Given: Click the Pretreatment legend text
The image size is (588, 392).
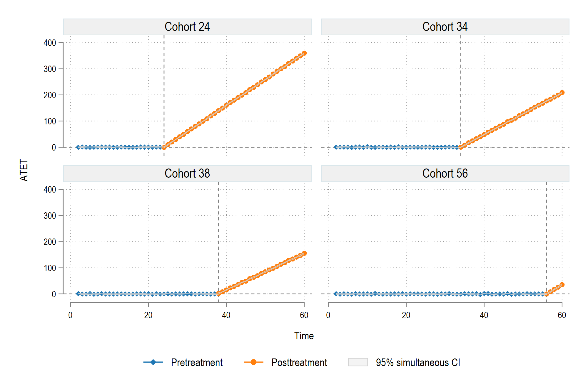Looking at the screenshot, I should (197, 362).
